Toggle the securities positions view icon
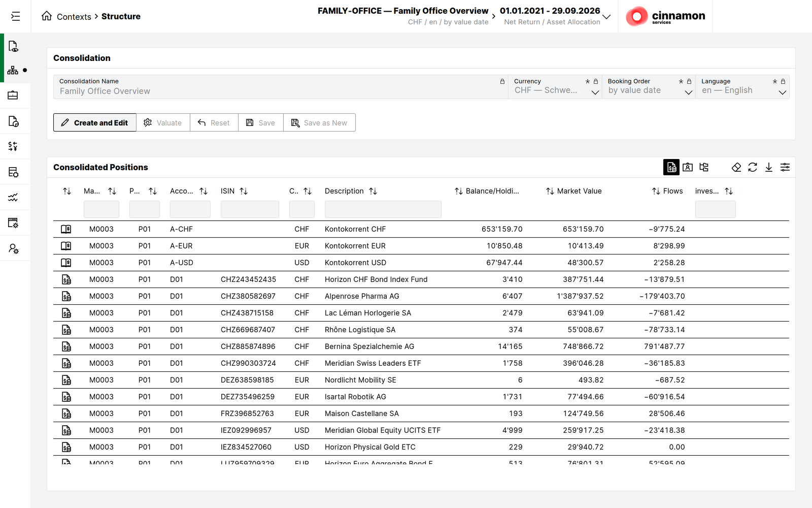 pyautogui.click(x=671, y=167)
